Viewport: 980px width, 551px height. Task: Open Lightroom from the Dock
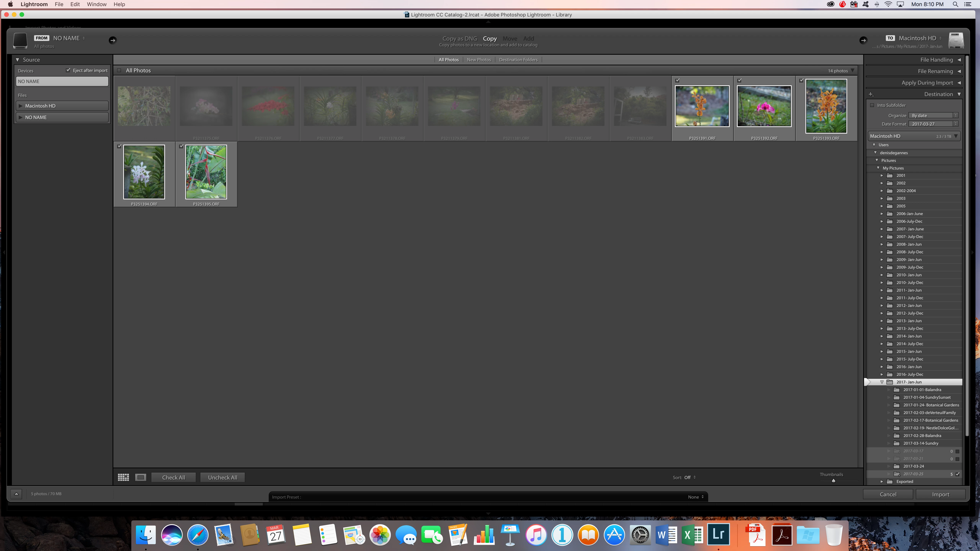pyautogui.click(x=718, y=535)
